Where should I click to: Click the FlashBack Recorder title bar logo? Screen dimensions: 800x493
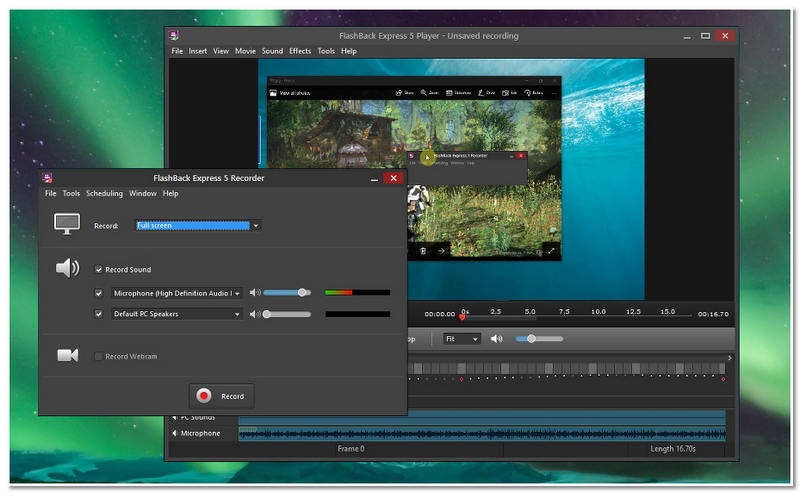pyautogui.click(x=48, y=178)
